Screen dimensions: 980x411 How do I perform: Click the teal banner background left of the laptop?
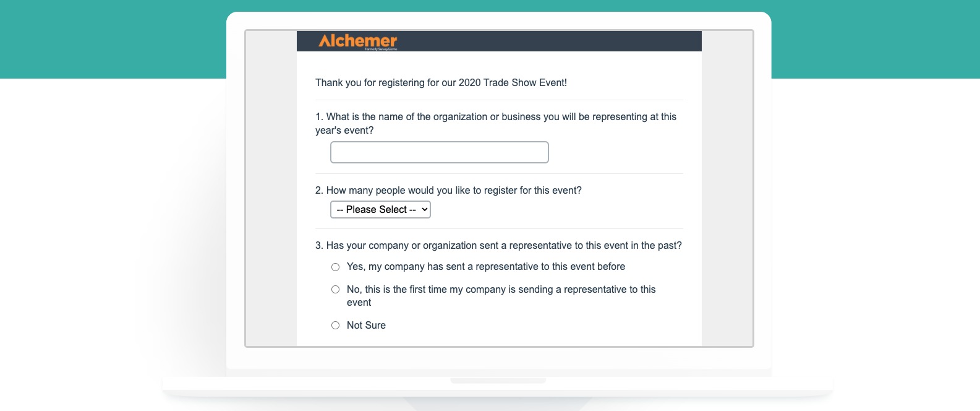tap(111, 38)
